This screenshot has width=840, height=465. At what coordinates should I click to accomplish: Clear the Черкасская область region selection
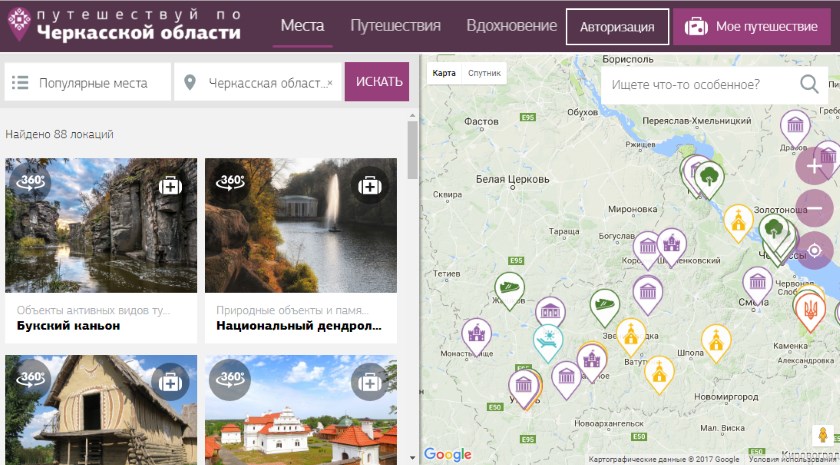330,83
